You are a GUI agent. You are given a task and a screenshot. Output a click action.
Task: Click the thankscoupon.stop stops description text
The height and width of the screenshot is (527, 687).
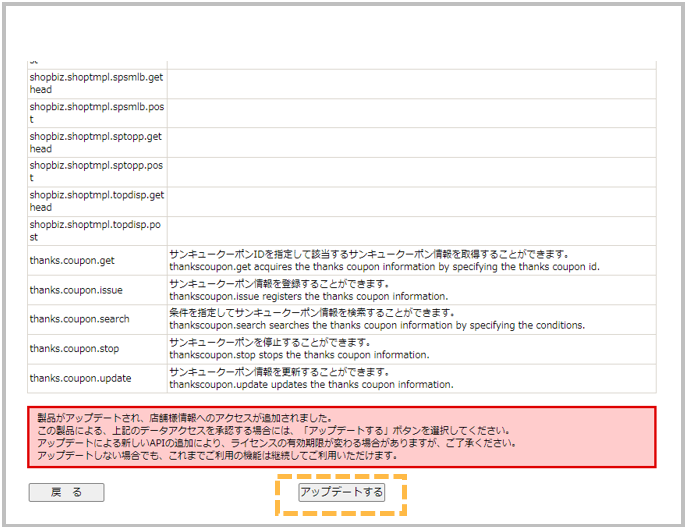[x=298, y=355]
